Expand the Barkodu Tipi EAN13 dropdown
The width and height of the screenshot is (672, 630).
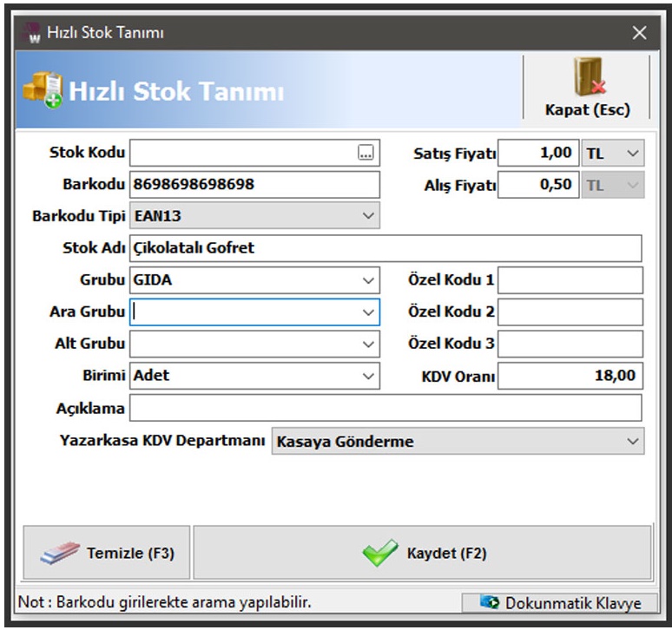coord(369,214)
